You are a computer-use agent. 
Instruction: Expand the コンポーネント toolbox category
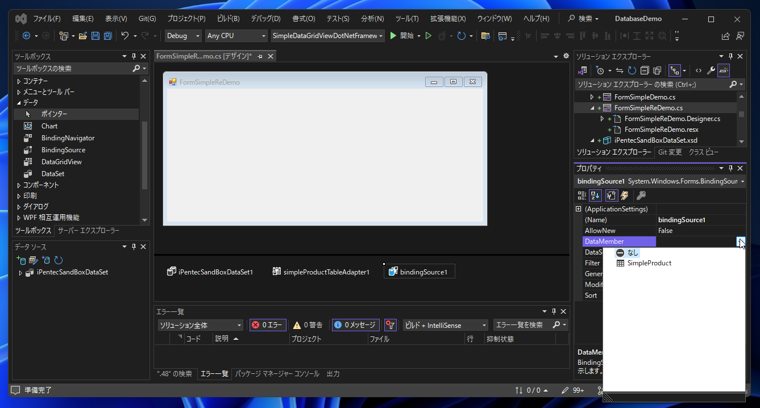[x=19, y=185]
